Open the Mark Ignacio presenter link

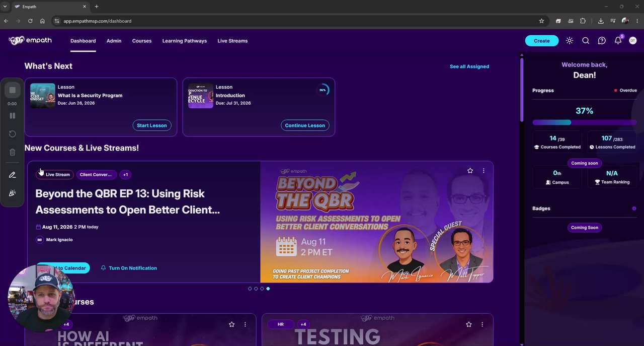(x=54, y=240)
